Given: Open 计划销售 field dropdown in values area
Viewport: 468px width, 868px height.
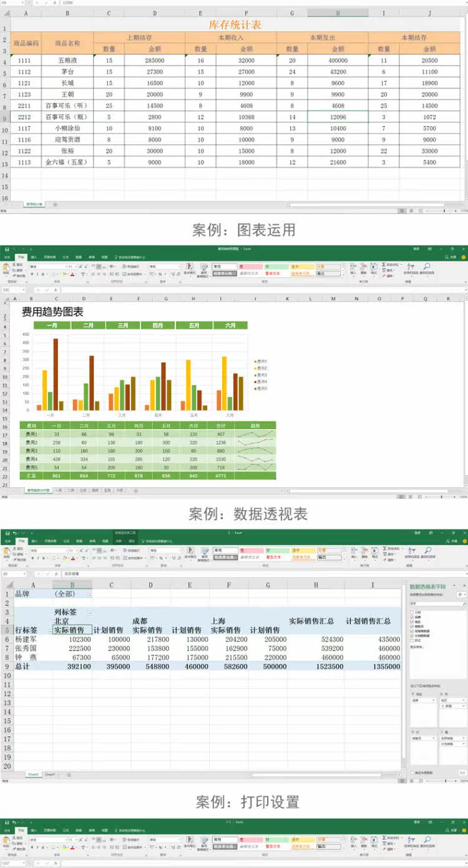Looking at the screenshot, I should tap(464, 744).
